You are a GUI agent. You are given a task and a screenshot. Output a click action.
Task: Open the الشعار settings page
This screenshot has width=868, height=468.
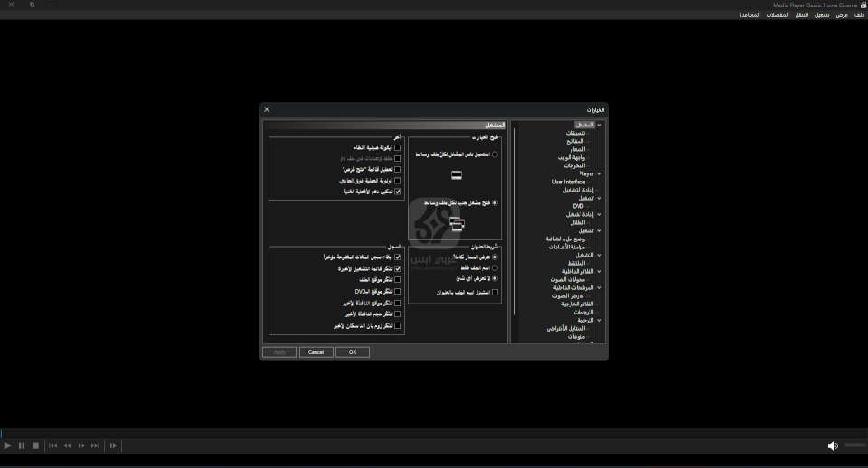(x=578, y=149)
